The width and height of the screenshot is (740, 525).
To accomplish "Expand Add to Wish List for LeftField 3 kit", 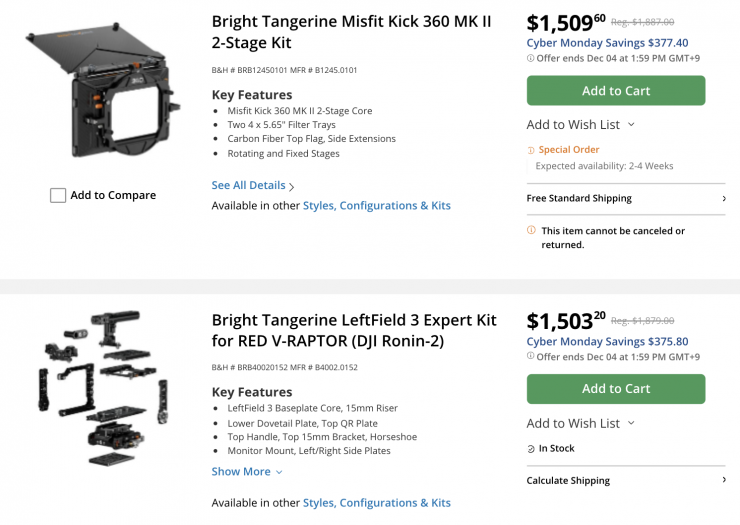I will (x=631, y=424).
